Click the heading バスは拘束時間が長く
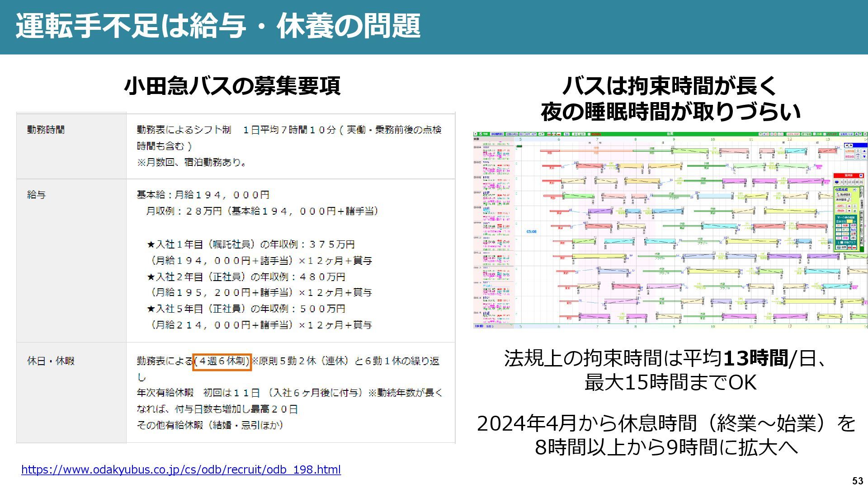 pyautogui.click(x=670, y=85)
